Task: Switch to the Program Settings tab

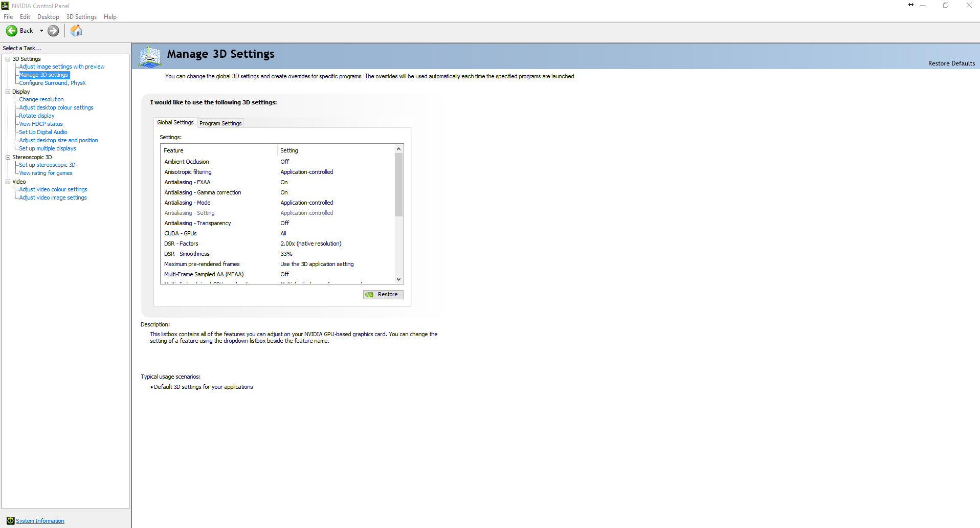Action: click(220, 123)
